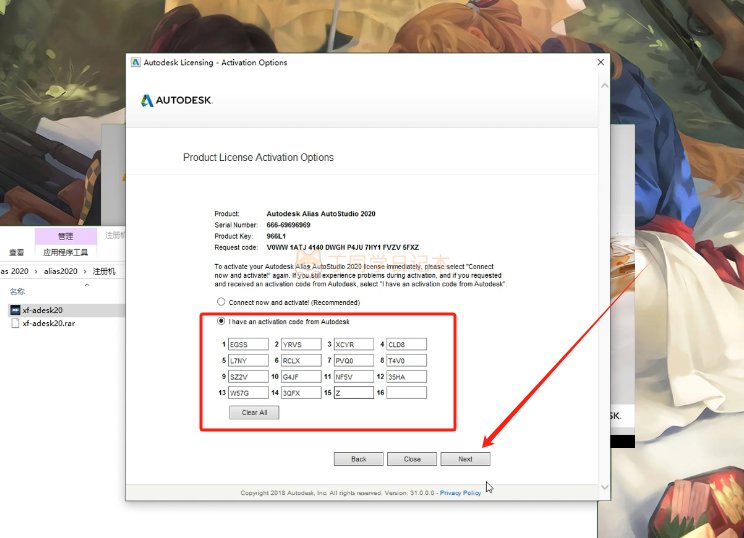Select xf-adesk20.rar file icon in Explorer
This screenshot has height=538, width=744.
click(x=15, y=323)
